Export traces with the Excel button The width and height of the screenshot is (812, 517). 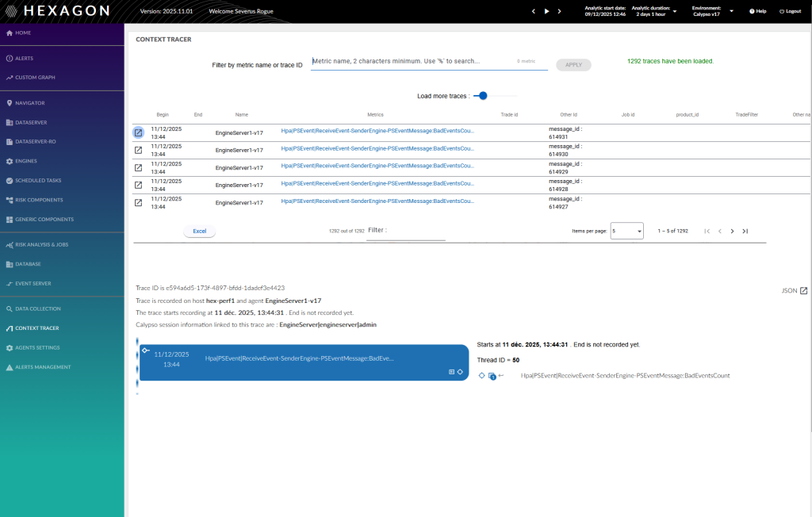[199, 232]
